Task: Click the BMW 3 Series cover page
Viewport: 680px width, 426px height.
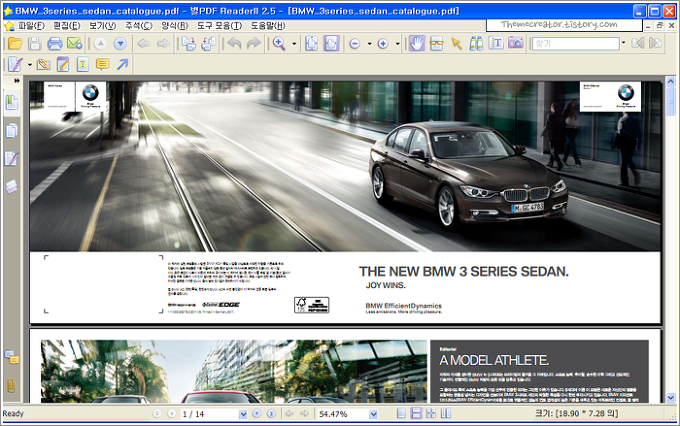Action: pos(345,202)
